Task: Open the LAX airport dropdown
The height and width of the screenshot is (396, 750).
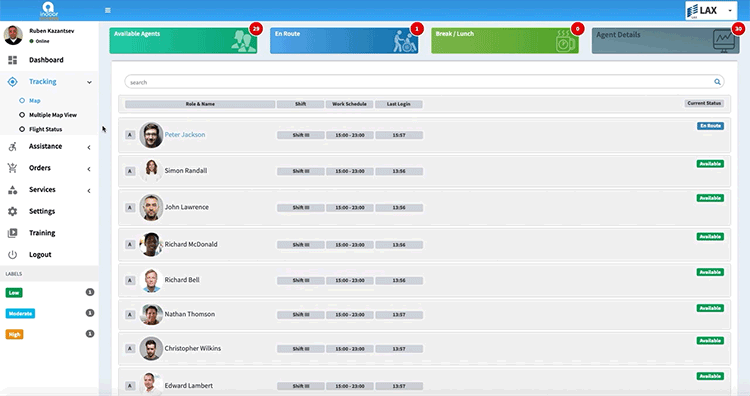Action: [x=711, y=11]
